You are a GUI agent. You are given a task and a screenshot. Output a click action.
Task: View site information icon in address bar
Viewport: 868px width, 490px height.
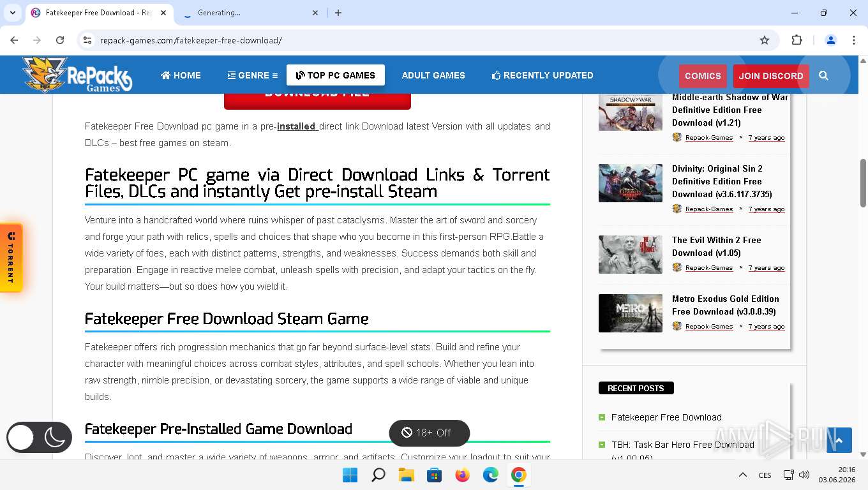[88, 40]
